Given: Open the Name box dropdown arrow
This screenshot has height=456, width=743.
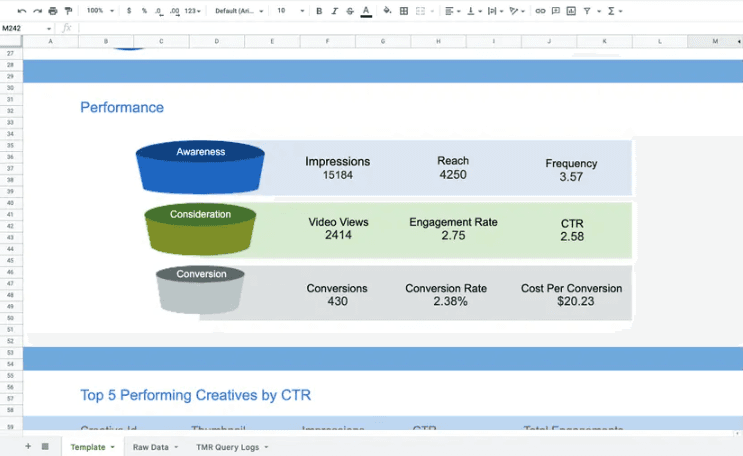Looking at the screenshot, I should point(49,28).
